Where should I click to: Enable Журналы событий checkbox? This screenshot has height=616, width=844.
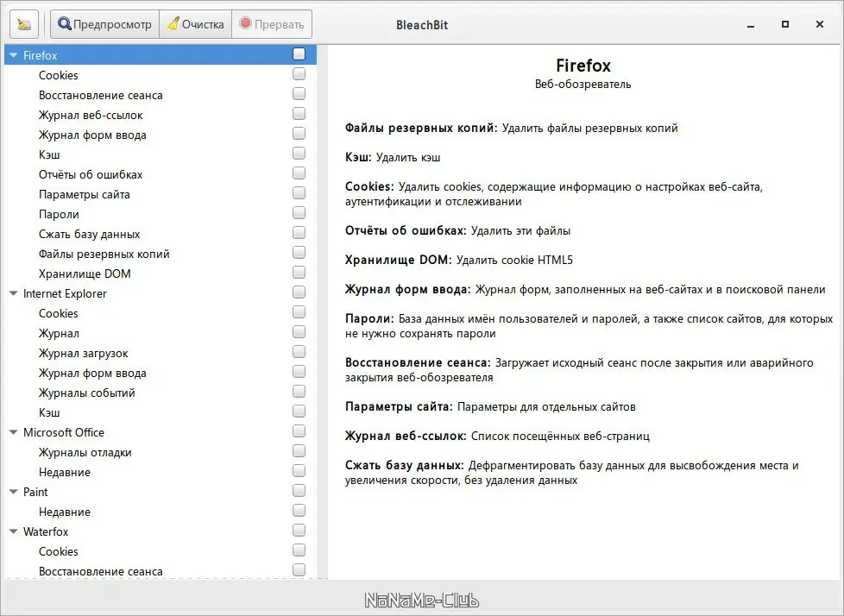(x=299, y=391)
